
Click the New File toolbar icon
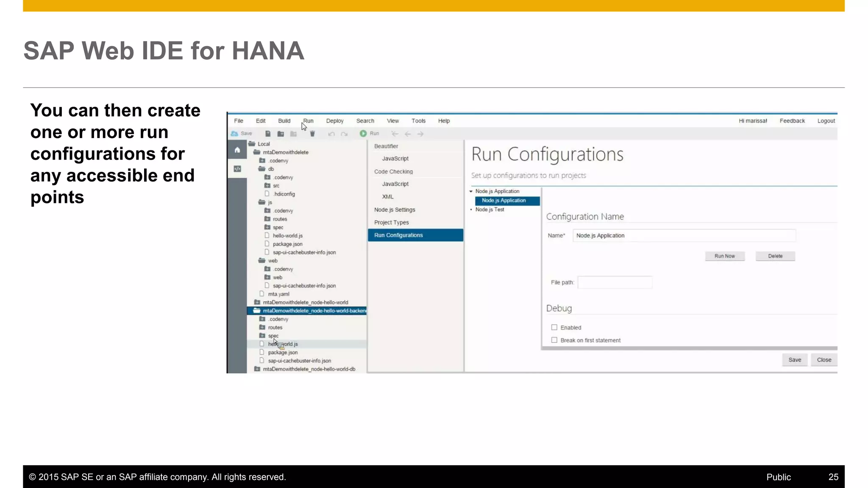[268, 134]
